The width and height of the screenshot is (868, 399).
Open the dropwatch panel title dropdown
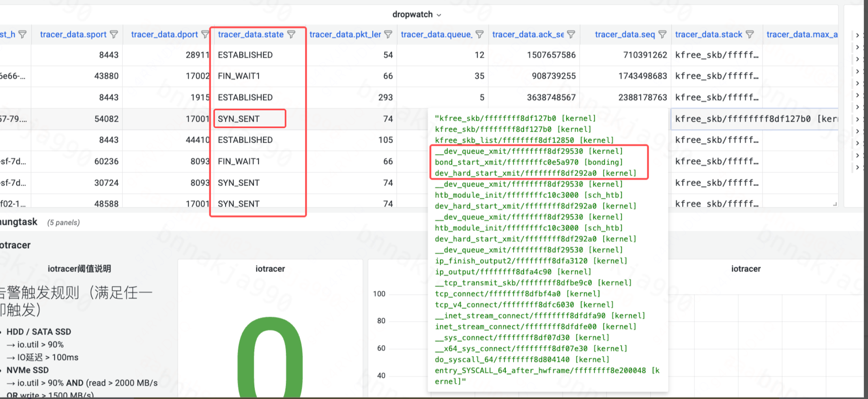417,15
